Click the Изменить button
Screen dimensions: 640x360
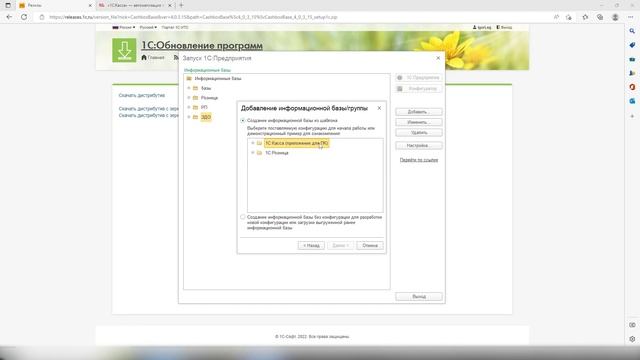(419, 122)
